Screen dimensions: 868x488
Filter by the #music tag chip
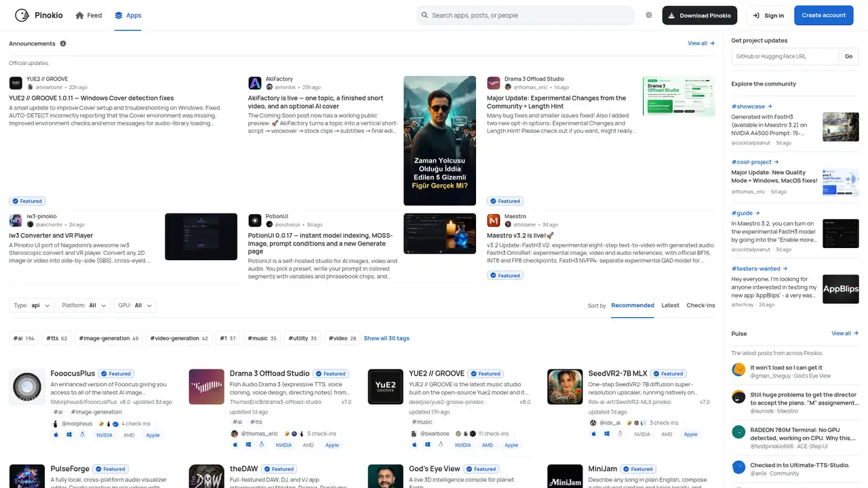[x=262, y=338]
